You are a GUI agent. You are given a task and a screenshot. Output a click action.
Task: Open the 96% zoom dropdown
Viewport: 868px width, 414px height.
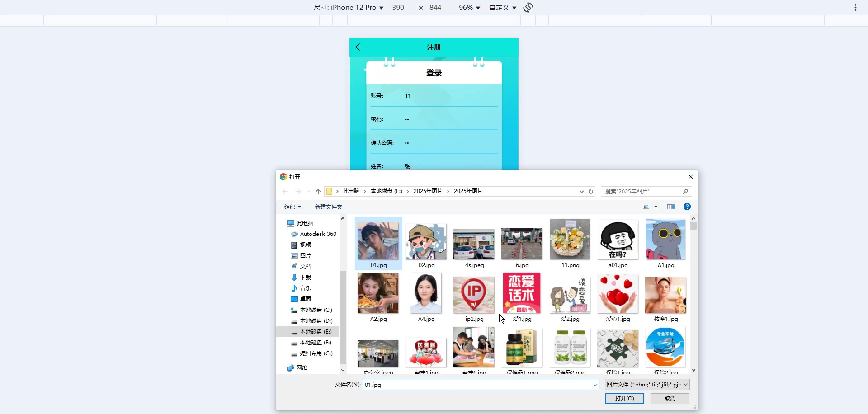[x=469, y=8]
